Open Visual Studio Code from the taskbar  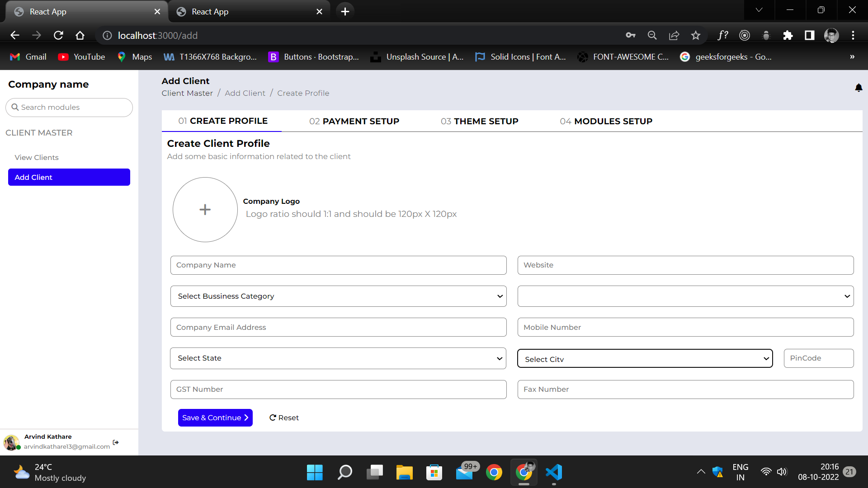pos(554,472)
